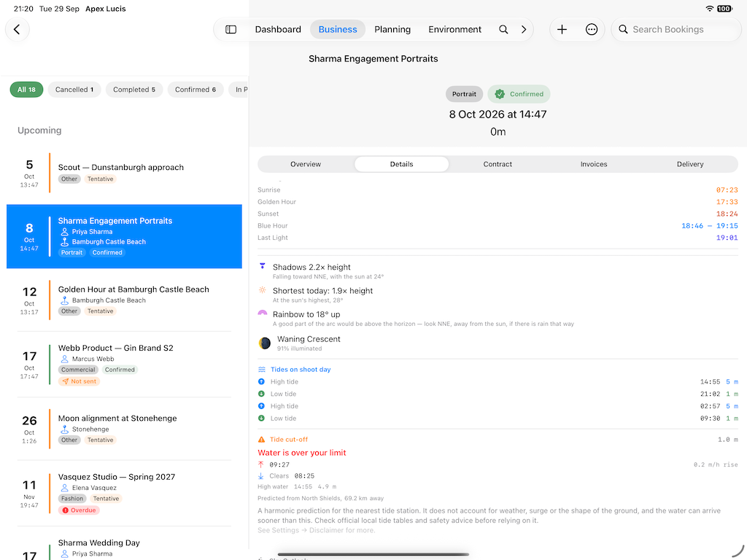Open the more options ellipsis menu
Viewport: 747px width, 560px height.
click(591, 29)
